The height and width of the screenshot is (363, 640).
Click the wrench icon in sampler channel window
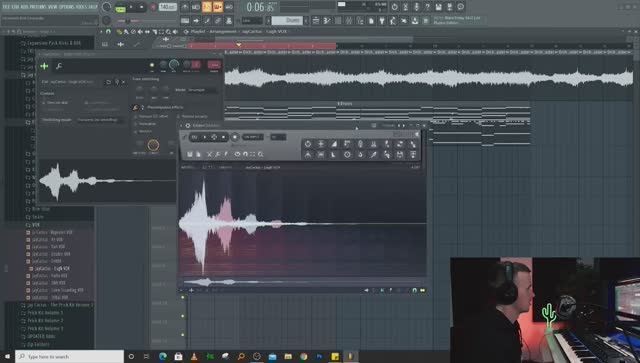pyautogui.click(x=59, y=66)
